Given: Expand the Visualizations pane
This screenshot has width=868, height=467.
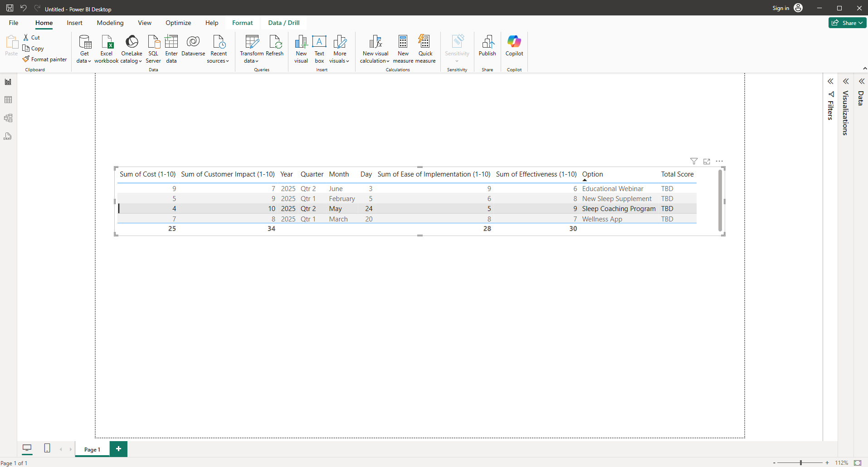Looking at the screenshot, I should (846, 81).
